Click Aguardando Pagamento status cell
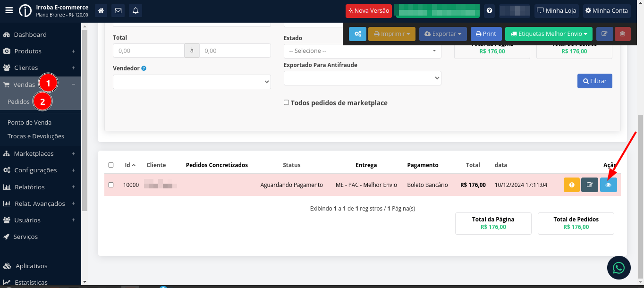Viewport: 644px width, 288px height. pyautogui.click(x=292, y=185)
